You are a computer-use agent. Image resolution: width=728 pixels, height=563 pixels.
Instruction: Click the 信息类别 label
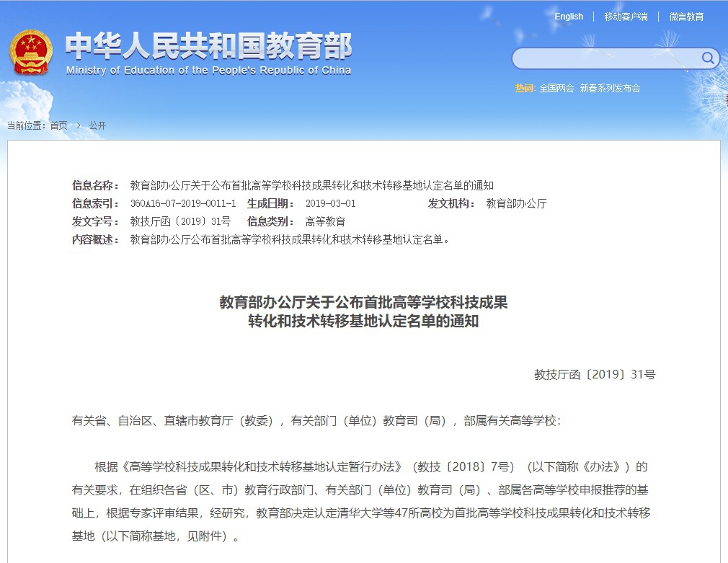pos(270,221)
